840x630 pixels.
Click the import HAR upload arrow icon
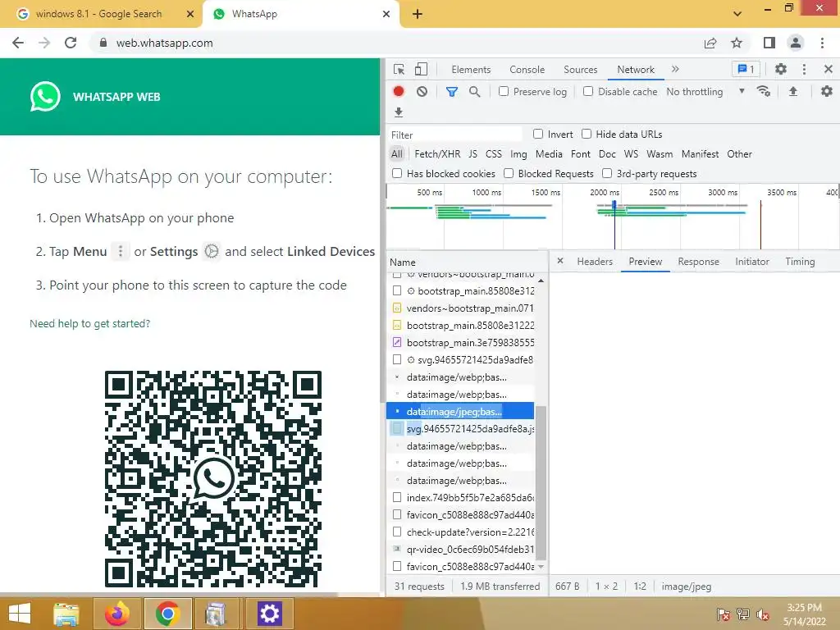(x=793, y=92)
